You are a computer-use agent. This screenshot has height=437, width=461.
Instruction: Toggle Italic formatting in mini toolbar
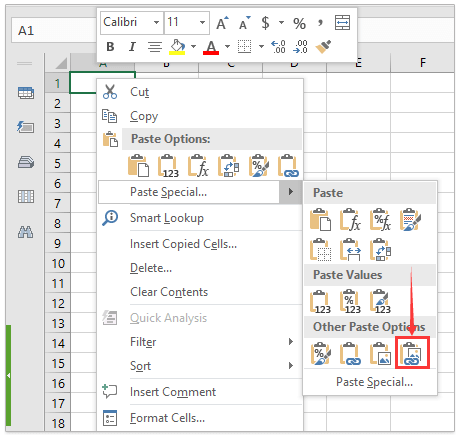click(132, 47)
